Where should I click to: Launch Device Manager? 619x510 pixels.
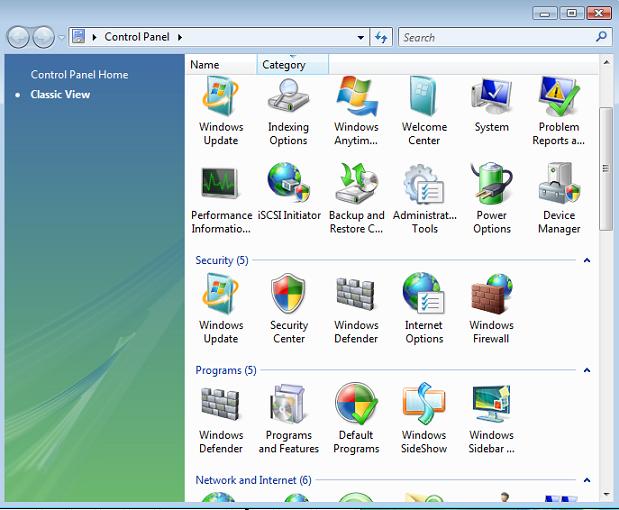pyautogui.click(x=559, y=199)
